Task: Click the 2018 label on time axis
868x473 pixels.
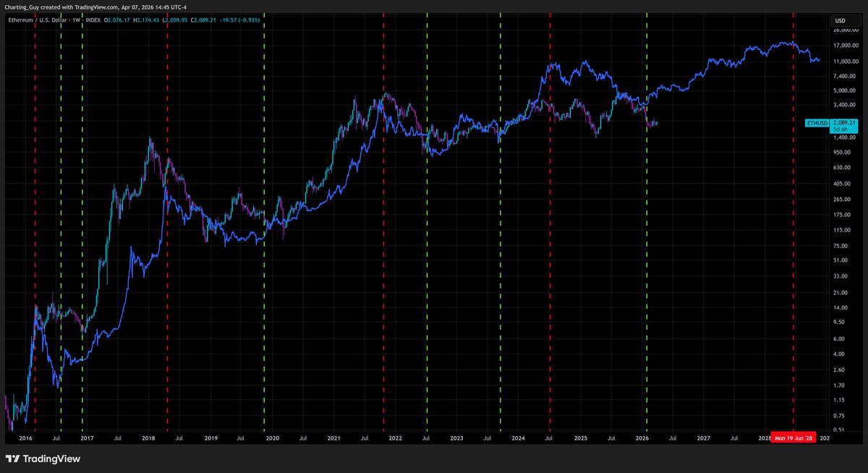Action: (148, 438)
